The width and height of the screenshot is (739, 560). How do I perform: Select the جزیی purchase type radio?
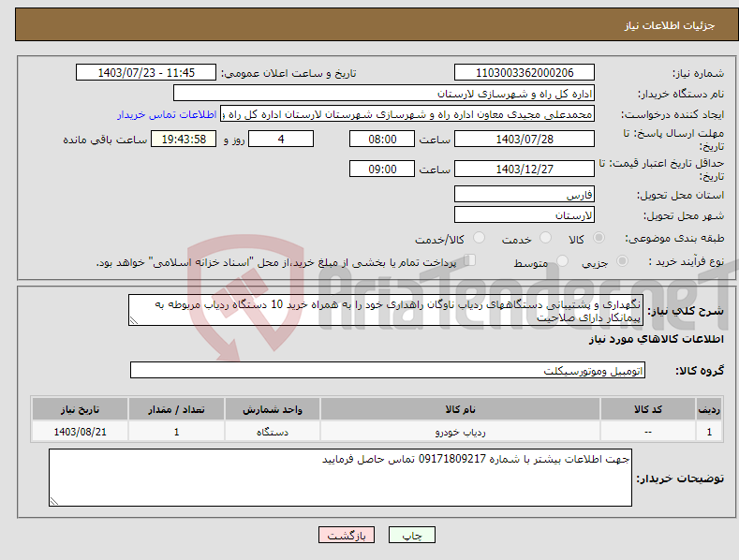(622, 260)
